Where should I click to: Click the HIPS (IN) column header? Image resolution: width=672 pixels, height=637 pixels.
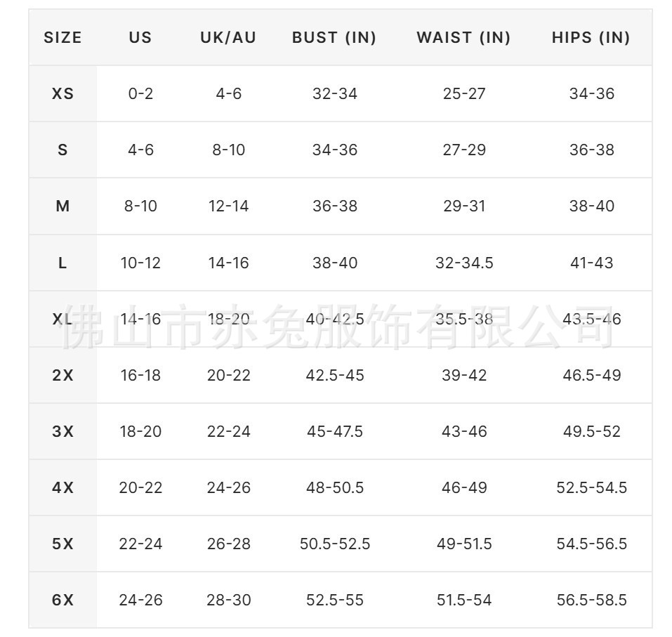click(591, 38)
